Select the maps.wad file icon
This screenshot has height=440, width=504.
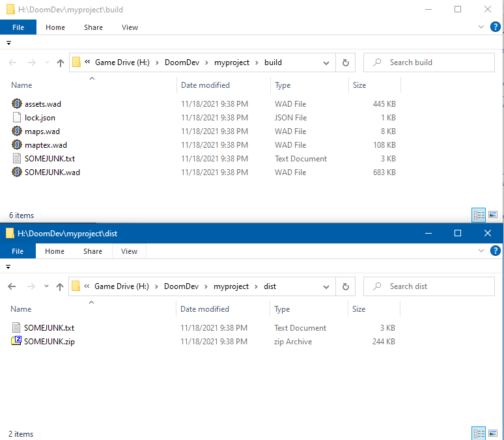17,131
